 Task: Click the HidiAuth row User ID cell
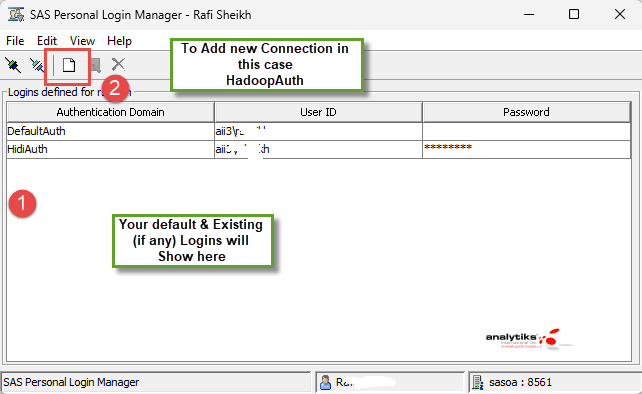(318, 149)
